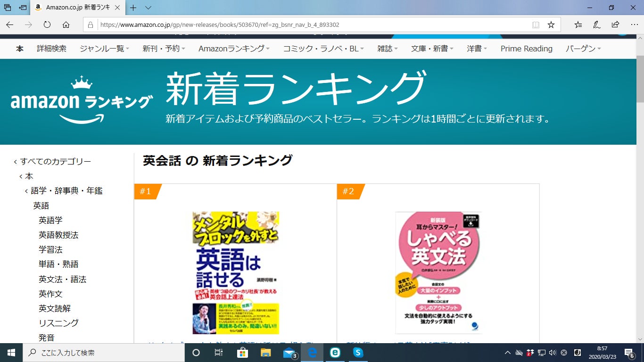The image size is (644, 362).
Task: Show tabs you've set aside
Action: pyautogui.click(x=8, y=8)
